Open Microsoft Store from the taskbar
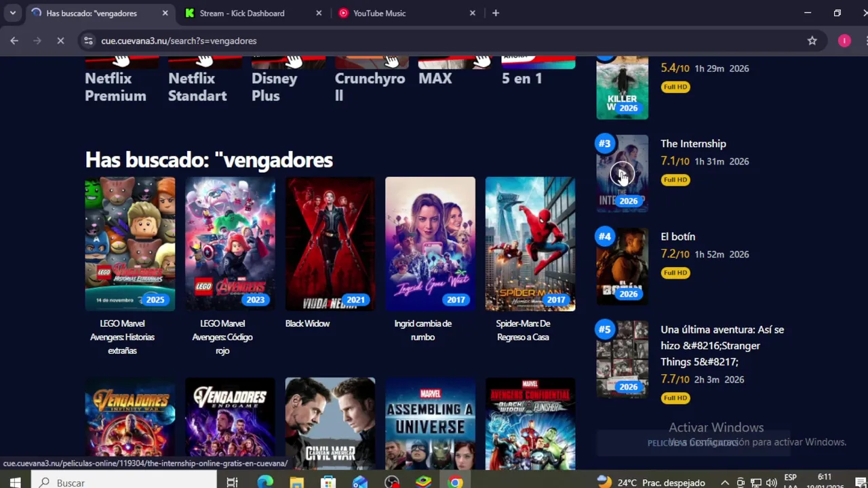The image size is (868, 488). tap(328, 482)
